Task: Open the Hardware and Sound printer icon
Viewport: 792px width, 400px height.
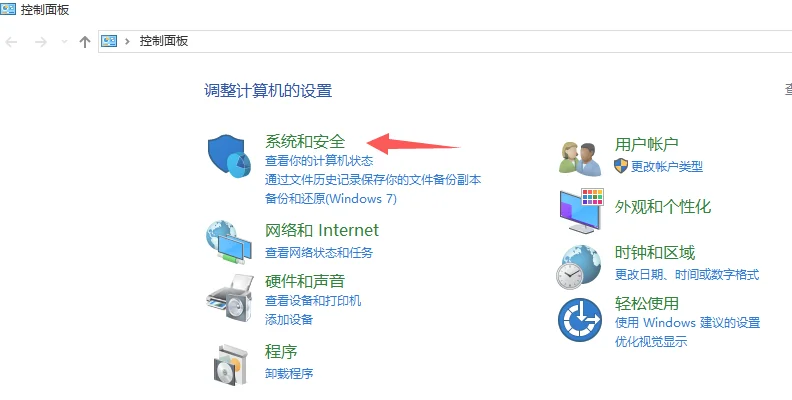Action: point(229,298)
